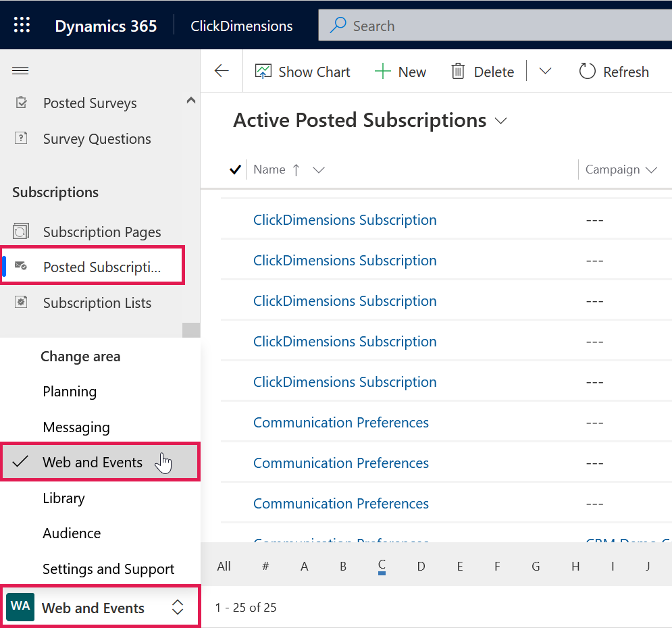Click the sidebar vertical scrollbar thumb
The image size is (672, 628).
pyautogui.click(x=191, y=330)
